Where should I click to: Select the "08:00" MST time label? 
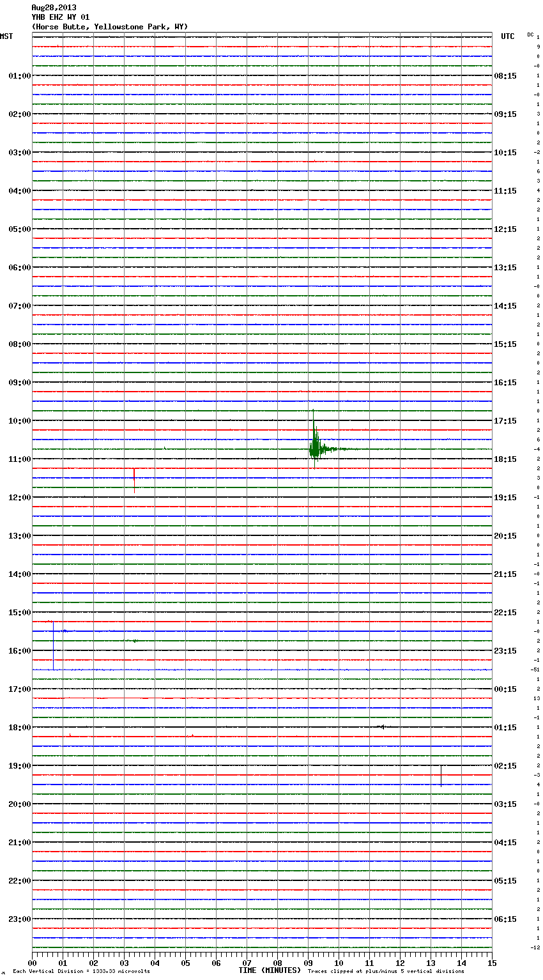click(x=20, y=344)
